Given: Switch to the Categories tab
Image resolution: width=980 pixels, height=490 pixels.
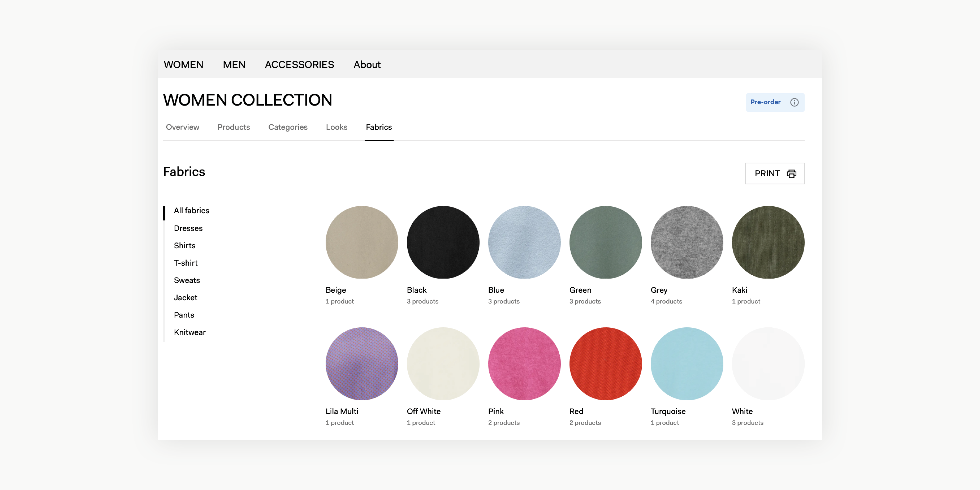Looking at the screenshot, I should (288, 127).
